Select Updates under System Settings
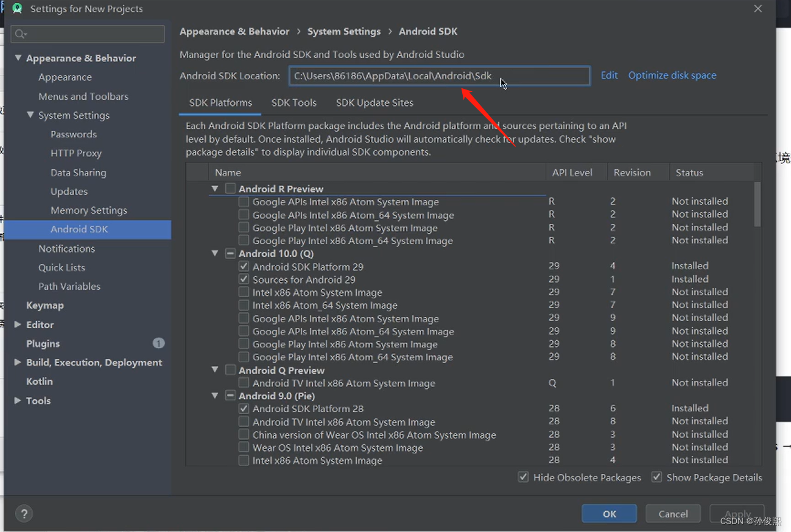The width and height of the screenshot is (791, 532). [x=69, y=192]
